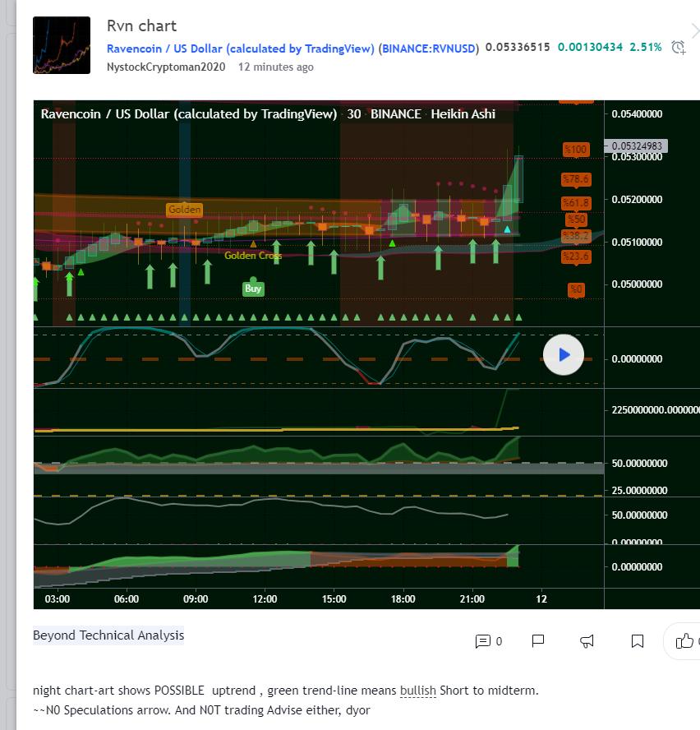
Task: Like the idea with thumbs-up button
Action: click(x=684, y=641)
